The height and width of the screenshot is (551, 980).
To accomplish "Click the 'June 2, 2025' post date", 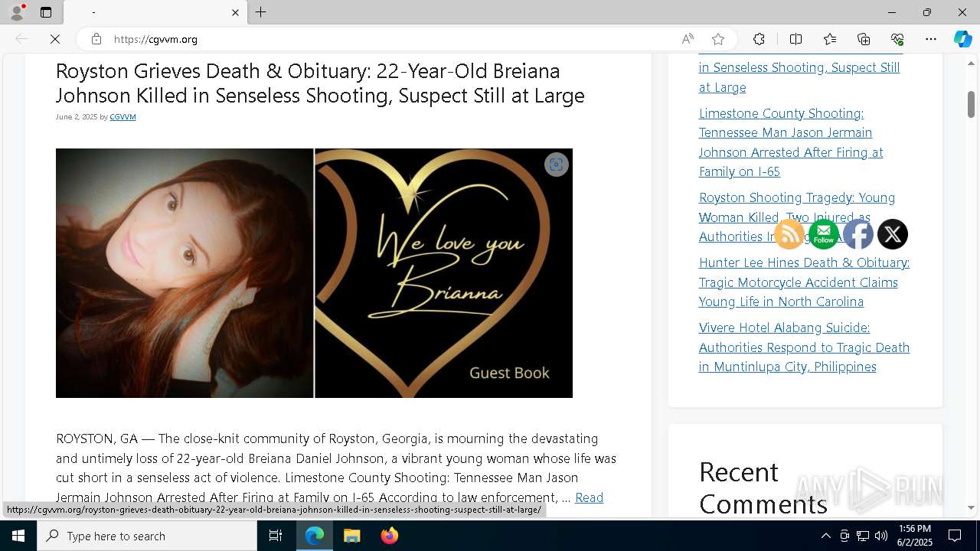I will pos(77,116).
